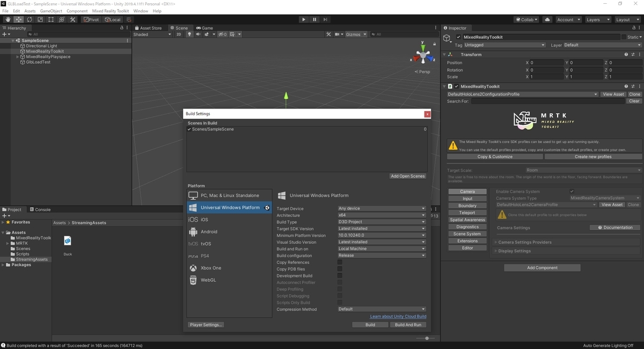Select the Rect Transform tool

[51, 19]
